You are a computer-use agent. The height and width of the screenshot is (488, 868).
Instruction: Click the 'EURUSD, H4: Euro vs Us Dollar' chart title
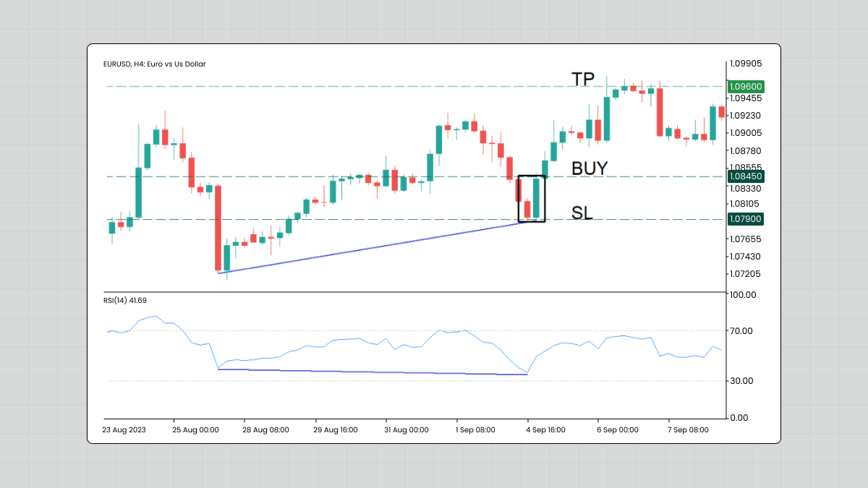pos(155,64)
